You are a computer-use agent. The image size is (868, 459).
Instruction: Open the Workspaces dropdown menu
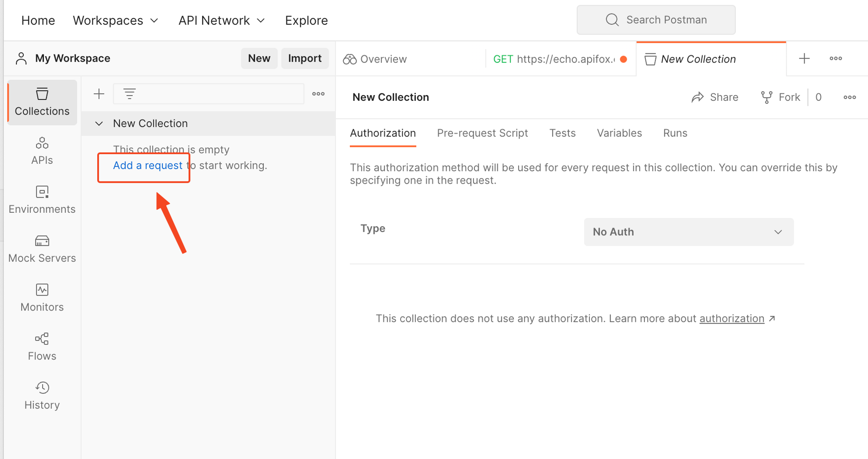point(115,20)
